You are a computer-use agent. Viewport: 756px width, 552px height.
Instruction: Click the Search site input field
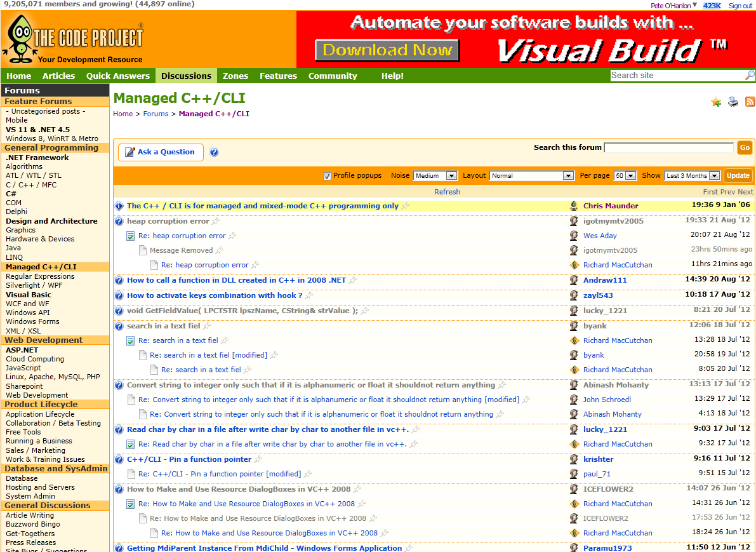[x=677, y=75]
